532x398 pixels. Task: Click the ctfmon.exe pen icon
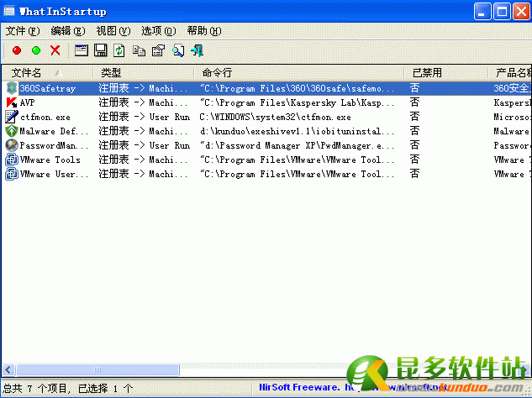click(x=12, y=117)
